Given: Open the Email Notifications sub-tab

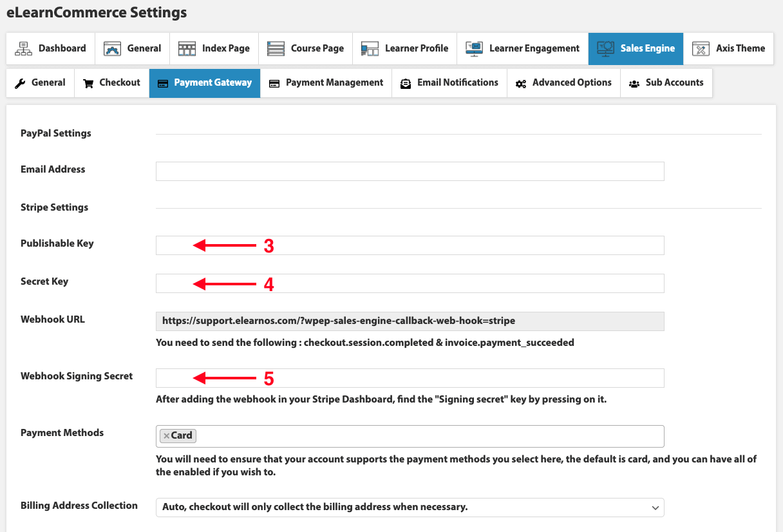Looking at the screenshot, I should click(x=449, y=83).
